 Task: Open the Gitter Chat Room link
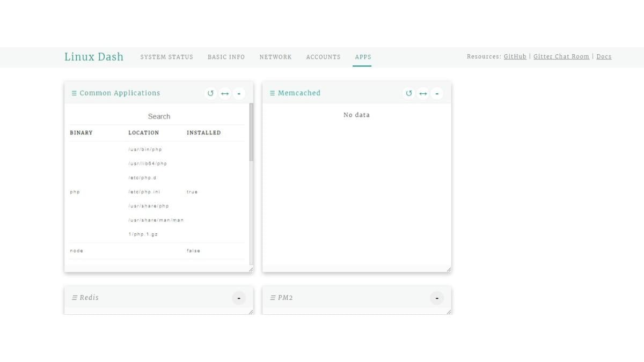(x=561, y=56)
